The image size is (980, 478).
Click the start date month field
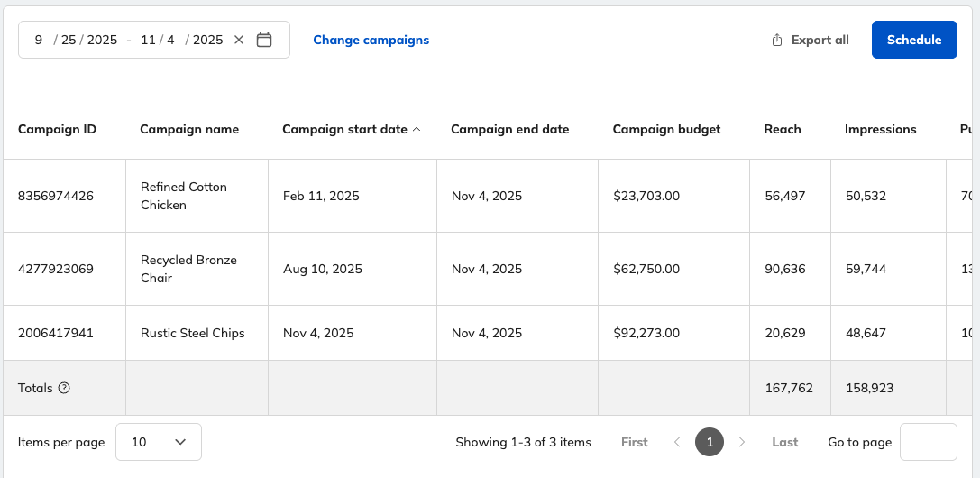(39, 40)
